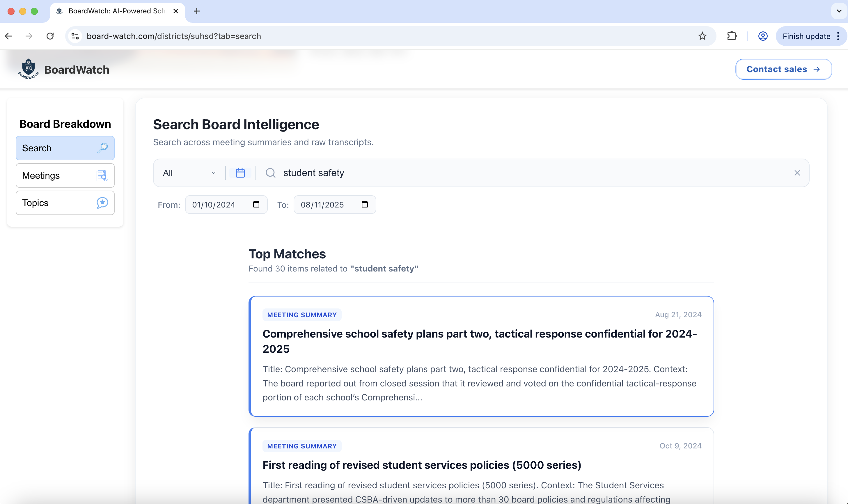Click the transcript icon next to Meetings

pos(102,175)
